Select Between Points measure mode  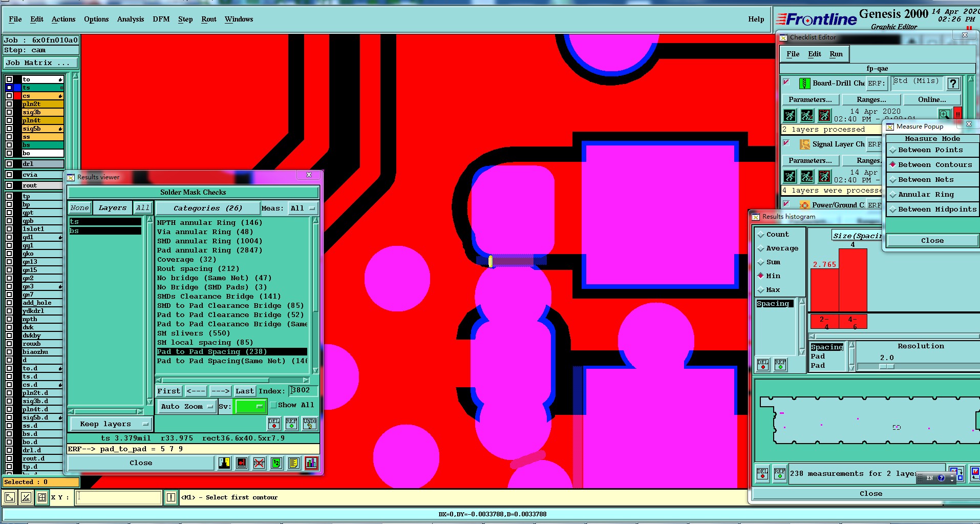(932, 150)
